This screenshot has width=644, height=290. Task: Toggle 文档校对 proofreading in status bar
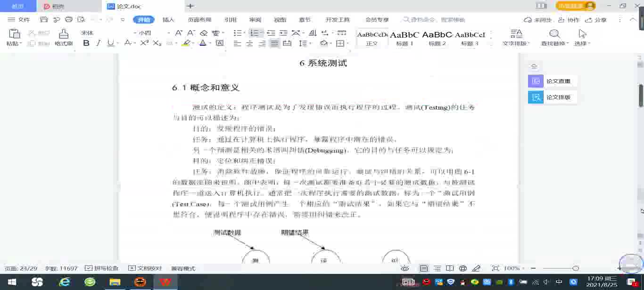coord(145,268)
